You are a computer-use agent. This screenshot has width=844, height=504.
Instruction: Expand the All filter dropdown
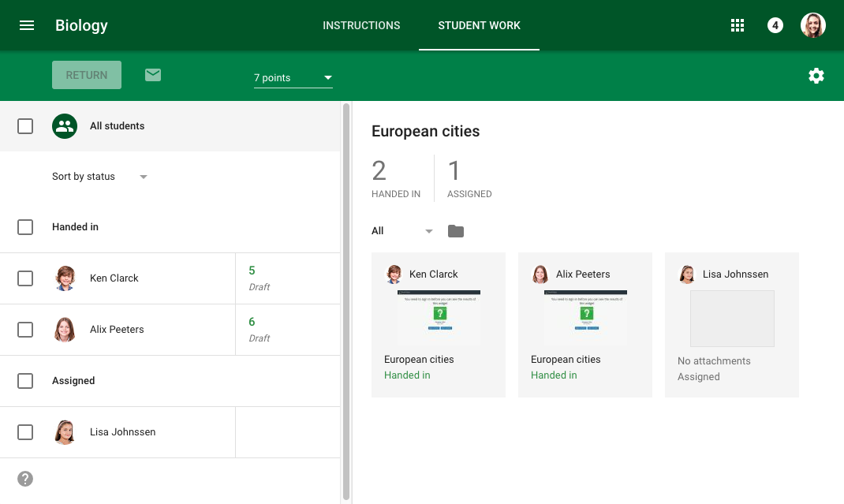402,231
